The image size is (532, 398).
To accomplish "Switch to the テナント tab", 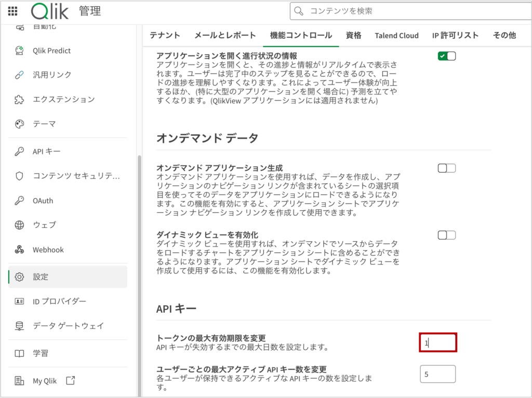I will pyautogui.click(x=165, y=35).
